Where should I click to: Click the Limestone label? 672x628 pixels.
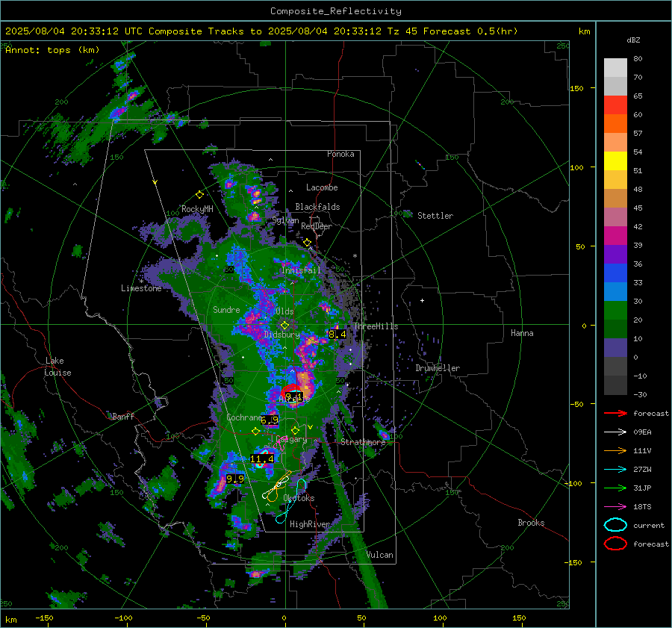[x=141, y=288]
